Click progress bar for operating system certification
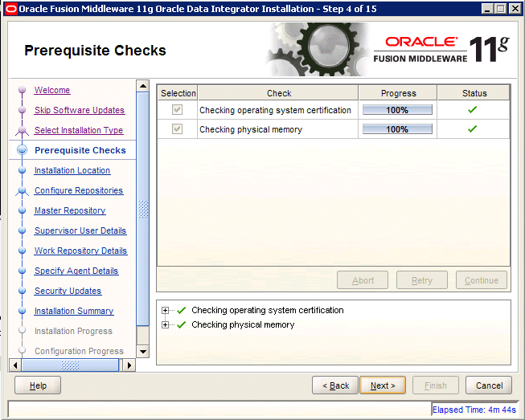 click(397, 110)
